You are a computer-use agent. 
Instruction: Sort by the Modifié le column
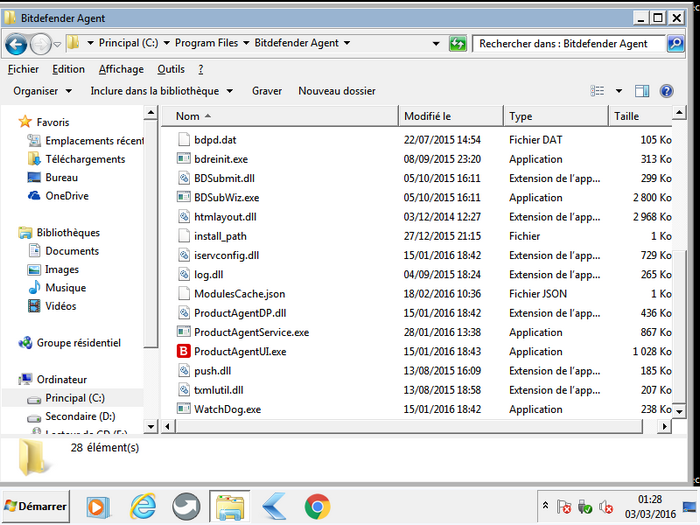pyautogui.click(x=450, y=116)
